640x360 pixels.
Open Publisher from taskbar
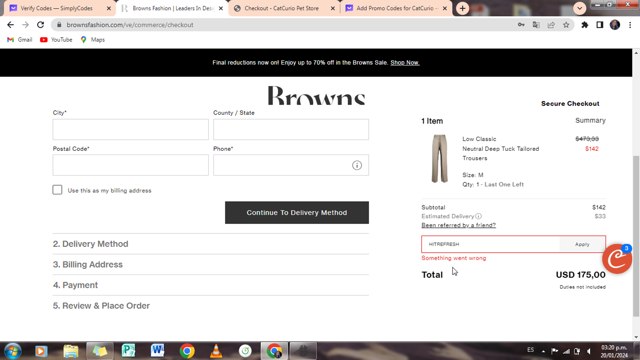coord(128,351)
